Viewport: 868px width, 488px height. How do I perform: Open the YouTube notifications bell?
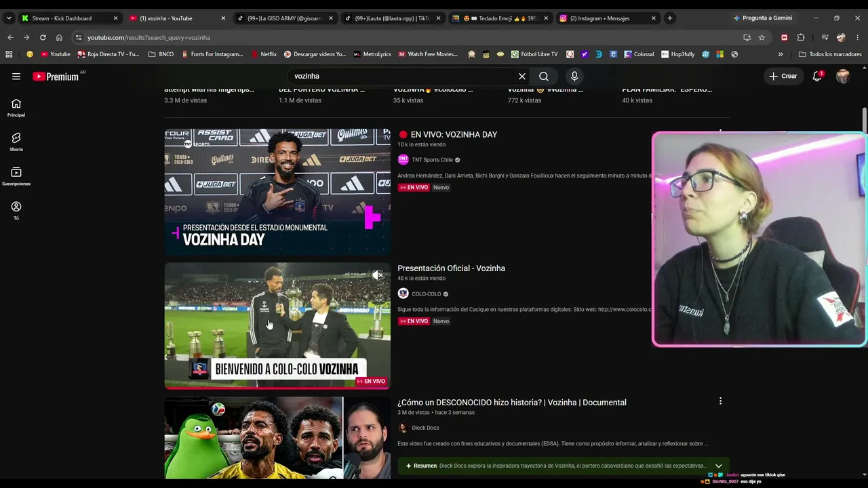[817, 77]
